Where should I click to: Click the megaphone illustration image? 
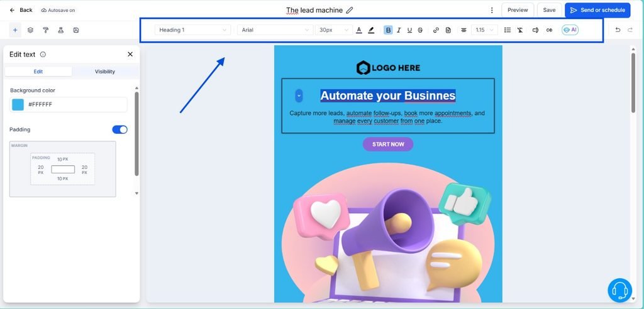coord(388,234)
